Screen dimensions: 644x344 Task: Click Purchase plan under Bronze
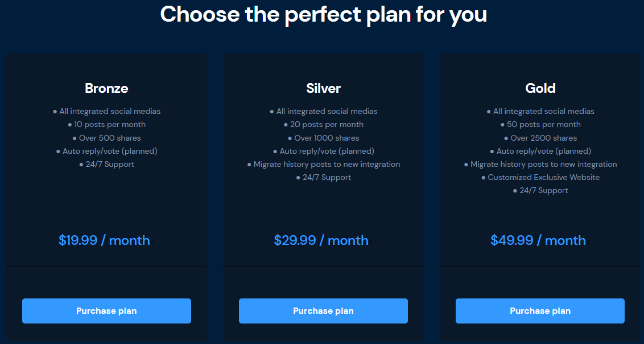click(106, 311)
